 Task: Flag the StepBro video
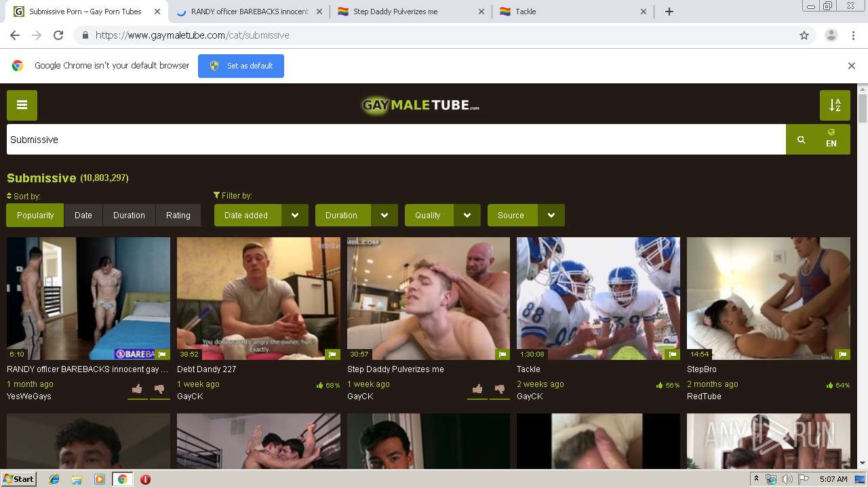pos(842,354)
